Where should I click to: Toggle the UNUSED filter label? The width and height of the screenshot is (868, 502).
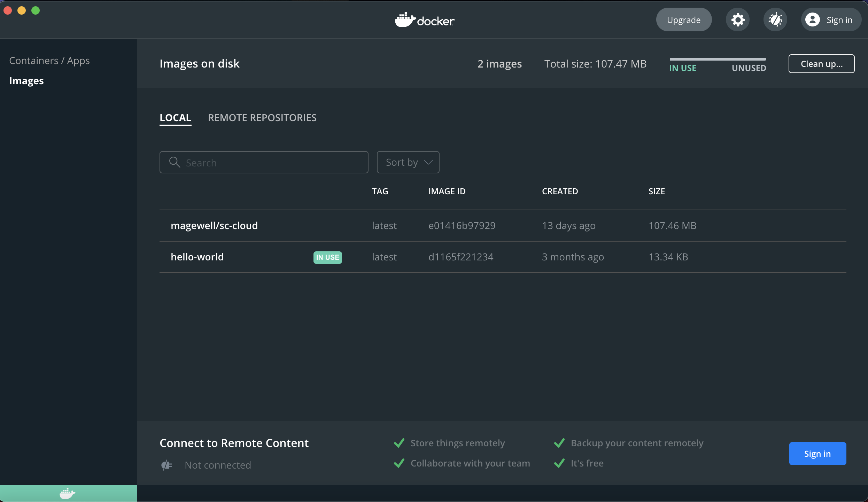point(749,68)
